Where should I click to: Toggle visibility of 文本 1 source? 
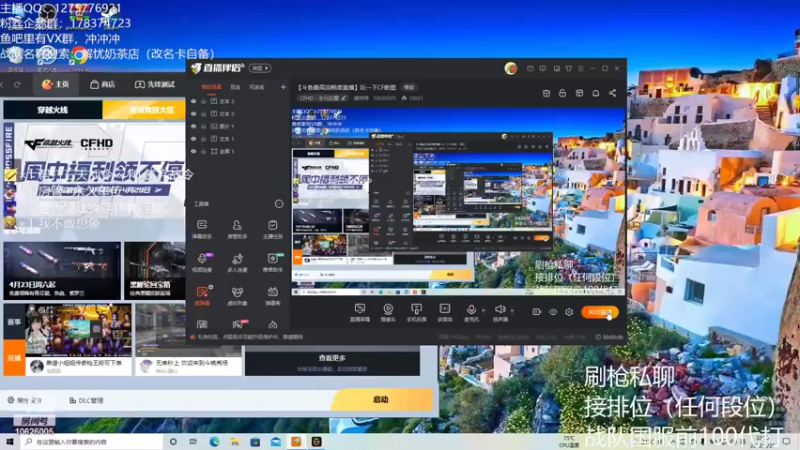tap(193, 139)
